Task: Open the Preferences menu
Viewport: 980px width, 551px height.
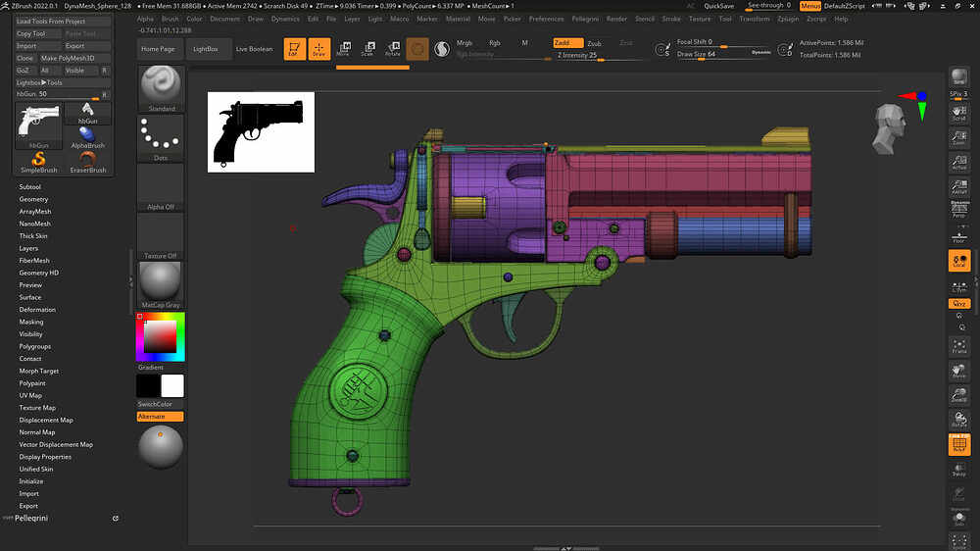Action: point(546,19)
